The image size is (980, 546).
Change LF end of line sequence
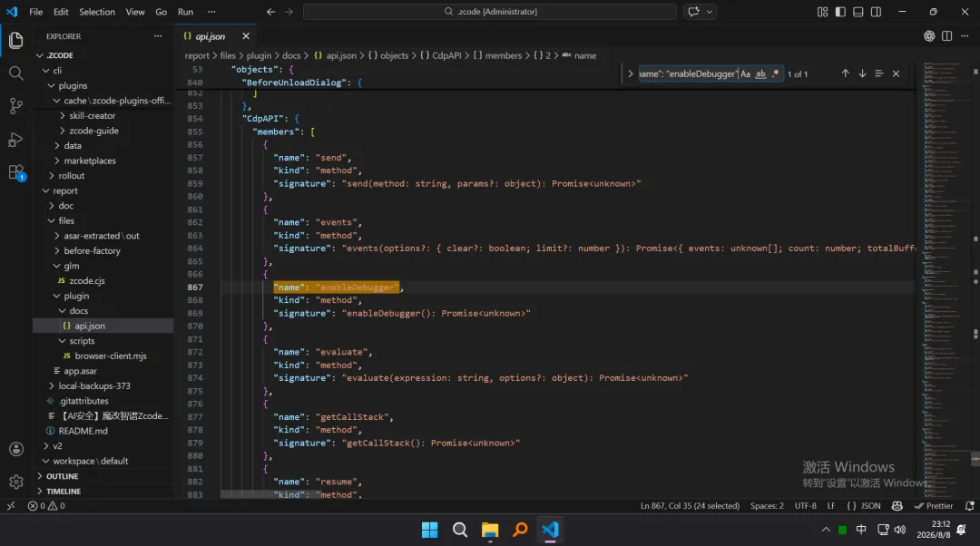coord(831,506)
